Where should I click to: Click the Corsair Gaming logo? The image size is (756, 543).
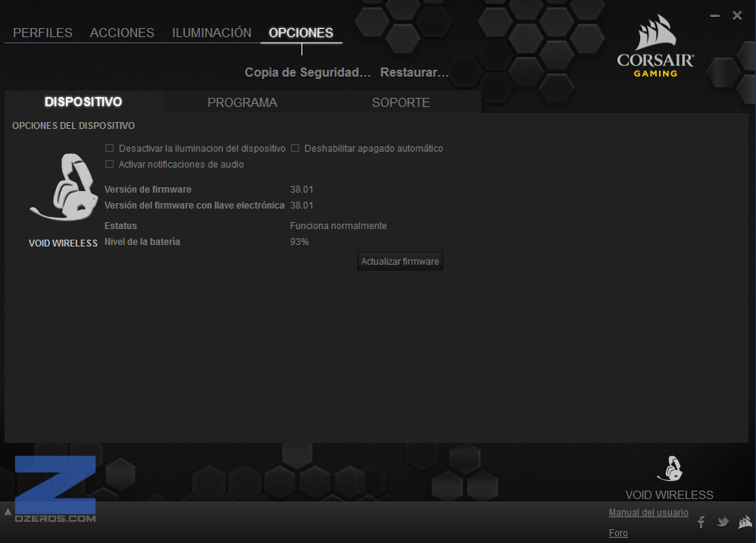point(655,46)
